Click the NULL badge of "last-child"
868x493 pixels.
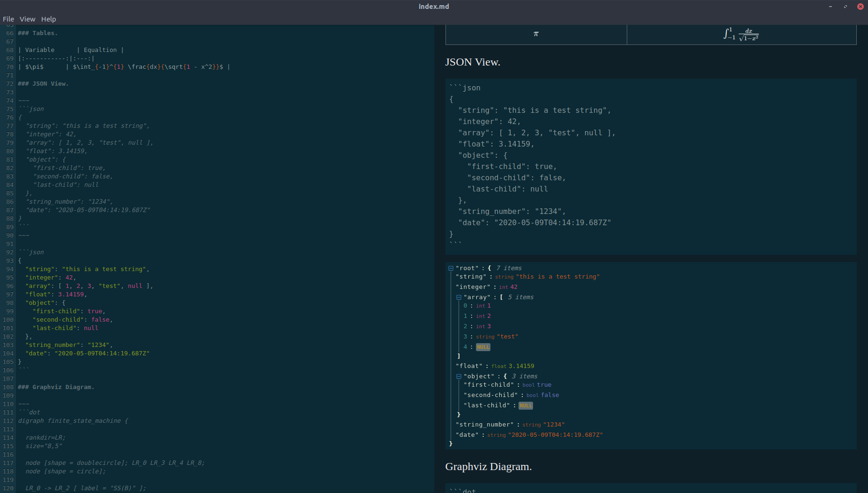[526, 405]
